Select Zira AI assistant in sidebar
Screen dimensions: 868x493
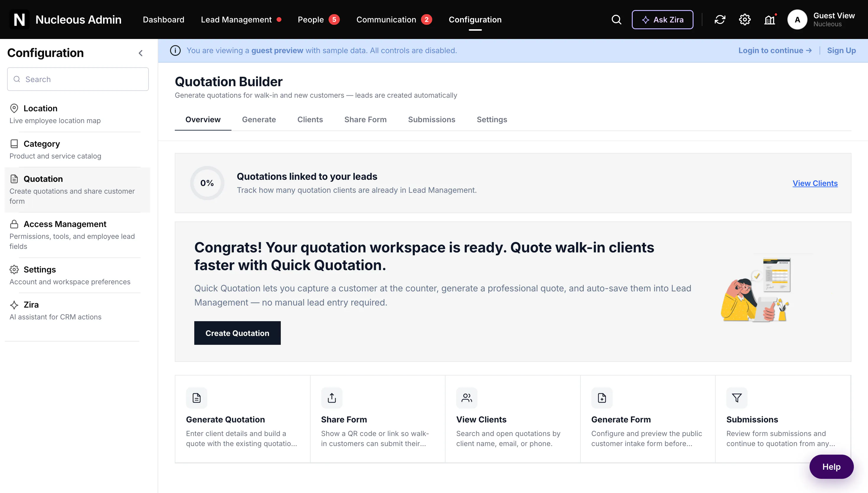click(x=78, y=311)
